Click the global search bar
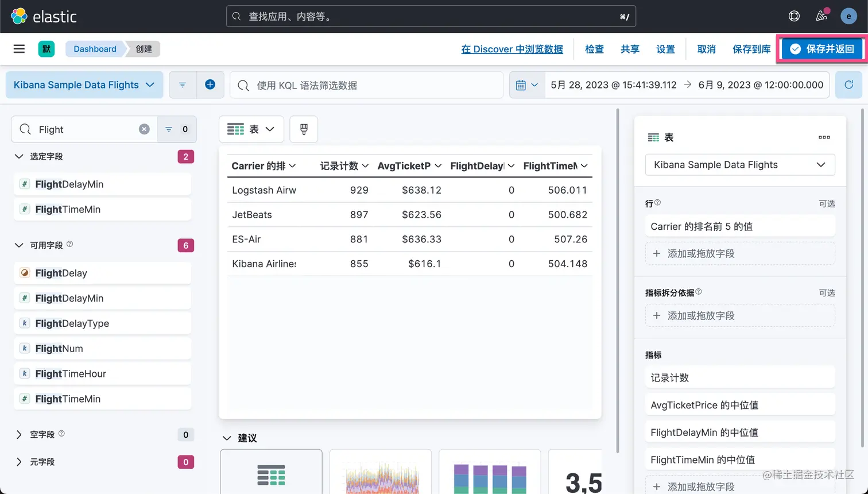The height and width of the screenshot is (494, 868). 431,17
